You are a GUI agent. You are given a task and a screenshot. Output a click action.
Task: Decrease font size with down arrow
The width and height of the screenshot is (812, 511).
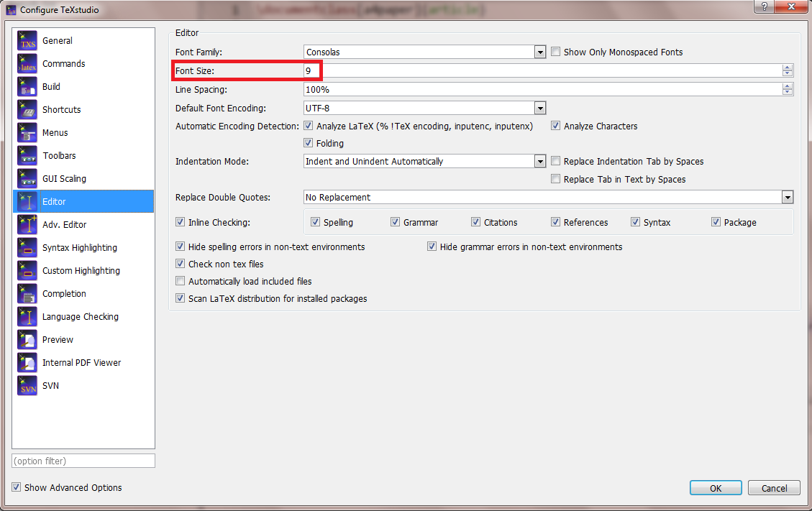788,73
